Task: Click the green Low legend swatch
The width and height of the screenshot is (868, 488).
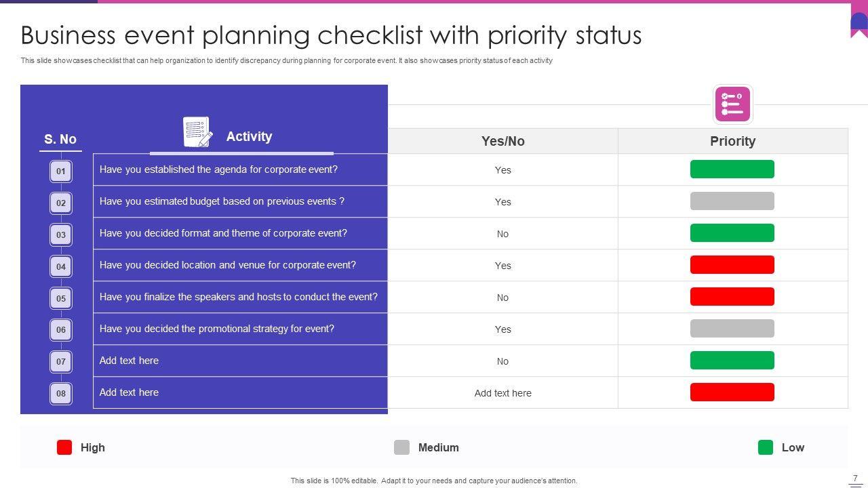Action: pyautogui.click(x=766, y=447)
